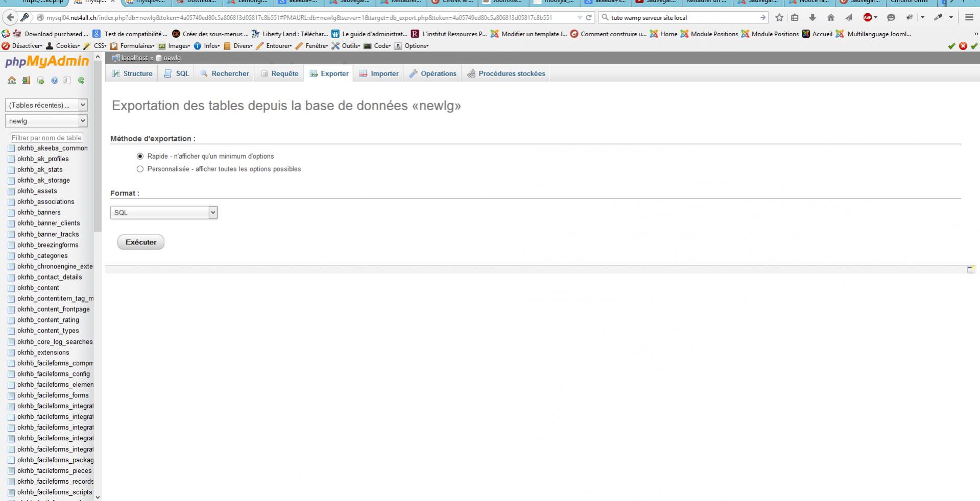This screenshot has width=980, height=501.
Task: Open the Options developer toolbar menu
Action: pos(412,46)
